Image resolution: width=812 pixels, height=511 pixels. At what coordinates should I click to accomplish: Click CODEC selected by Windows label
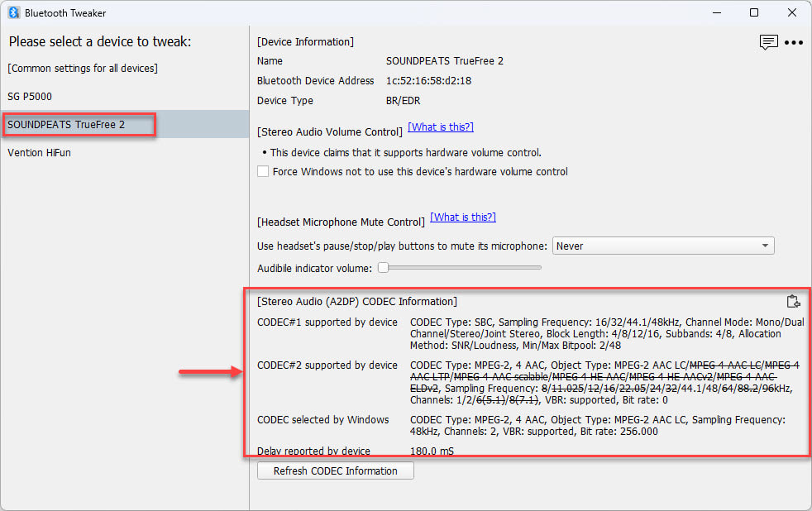point(323,419)
